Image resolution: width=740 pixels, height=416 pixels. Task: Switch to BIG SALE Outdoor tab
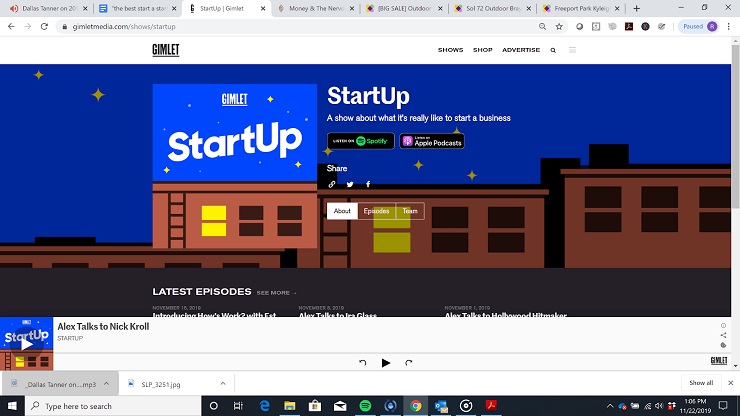click(403, 8)
